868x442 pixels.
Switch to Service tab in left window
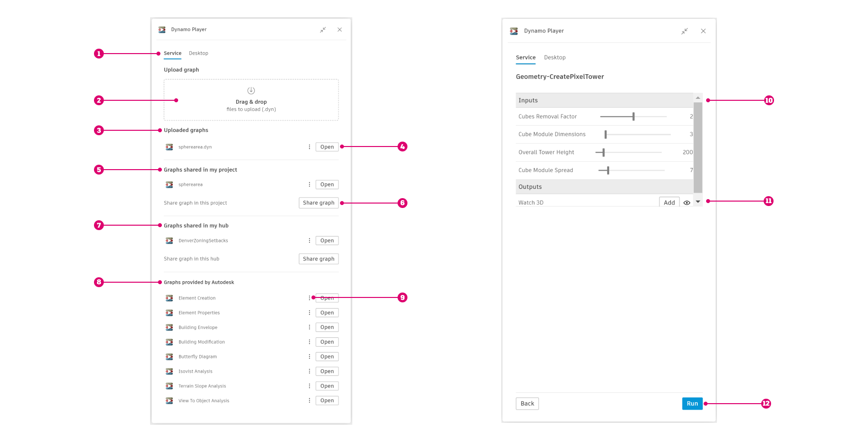pos(173,53)
